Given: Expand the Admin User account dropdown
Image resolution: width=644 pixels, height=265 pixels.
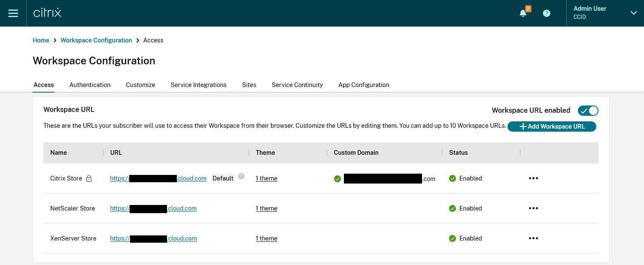Looking at the screenshot, I should pyautogui.click(x=633, y=13).
